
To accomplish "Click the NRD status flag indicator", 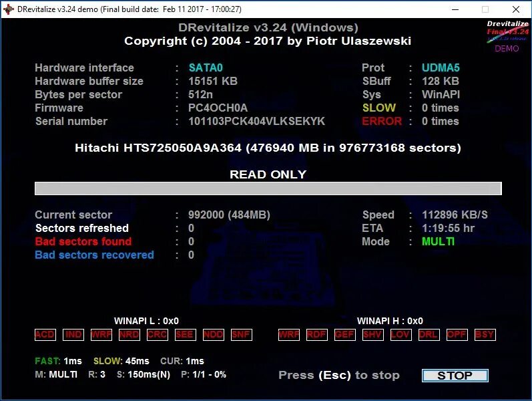I will pos(129,335).
